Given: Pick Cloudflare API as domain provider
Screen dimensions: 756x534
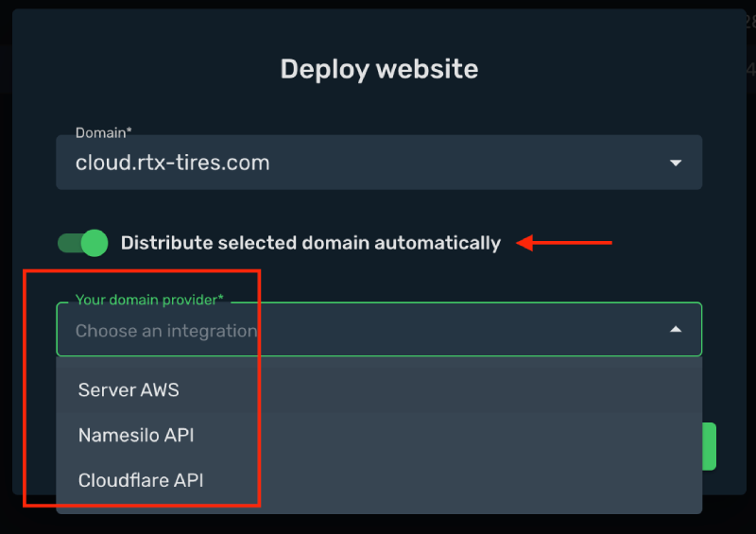Looking at the screenshot, I should 379,480.
